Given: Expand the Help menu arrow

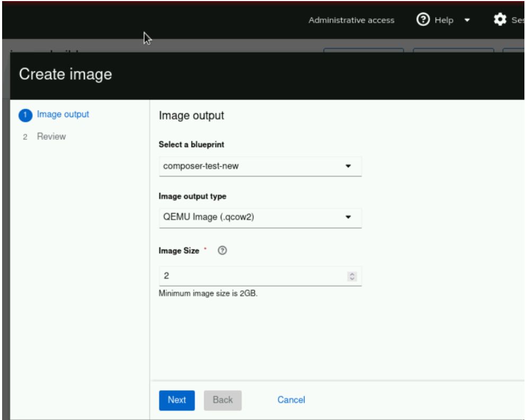Looking at the screenshot, I should pyautogui.click(x=467, y=20).
